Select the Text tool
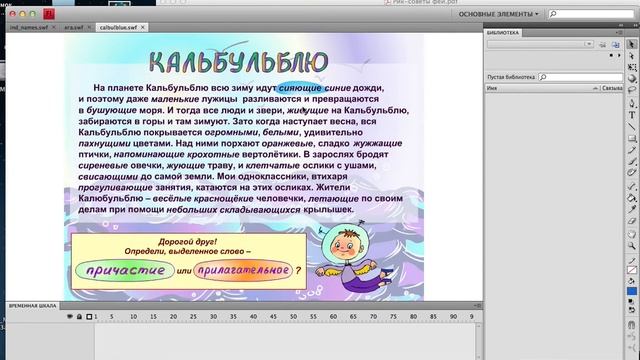The height and width of the screenshot is (360, 640). click(631, 115)
